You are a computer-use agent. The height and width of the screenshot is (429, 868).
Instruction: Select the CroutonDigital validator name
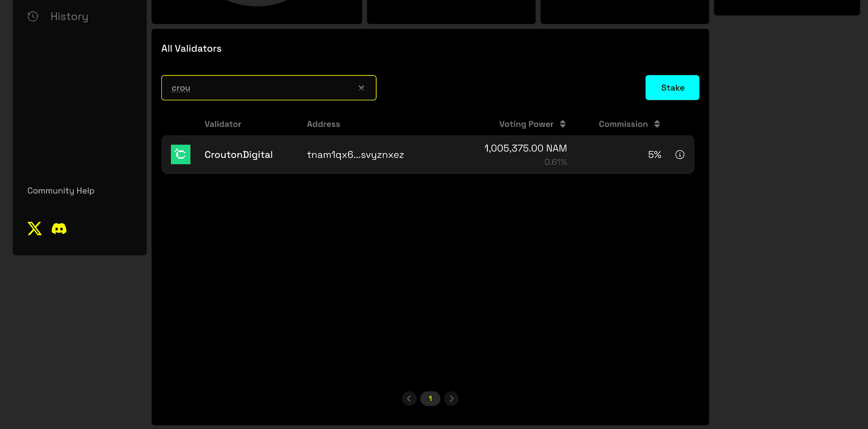click(238, 155)
